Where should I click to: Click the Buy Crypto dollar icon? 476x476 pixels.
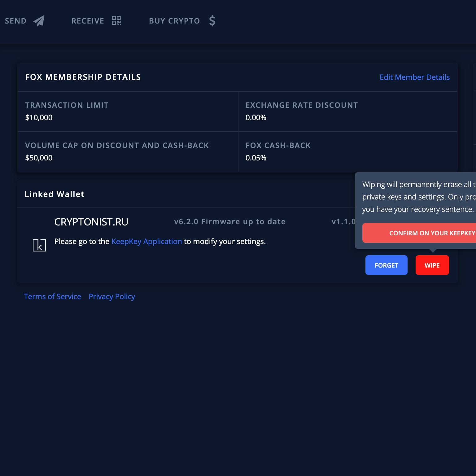point(212,21)
